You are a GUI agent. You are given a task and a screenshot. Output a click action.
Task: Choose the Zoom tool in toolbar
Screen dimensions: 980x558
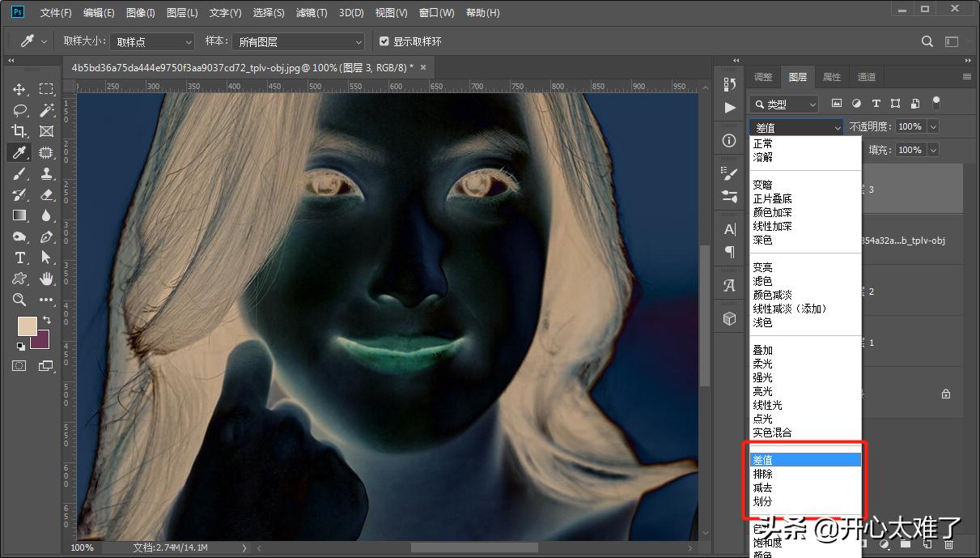(x=19, y=300)
